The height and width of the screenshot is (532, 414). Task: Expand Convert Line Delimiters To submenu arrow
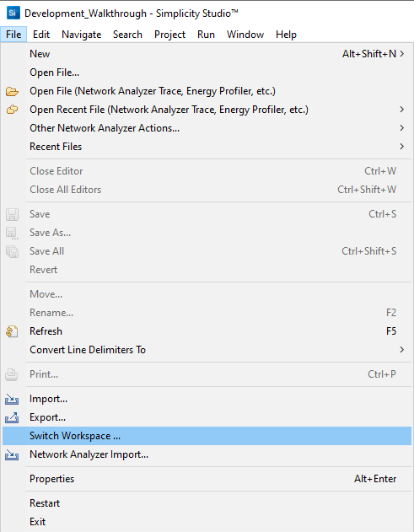pos(402,349)
